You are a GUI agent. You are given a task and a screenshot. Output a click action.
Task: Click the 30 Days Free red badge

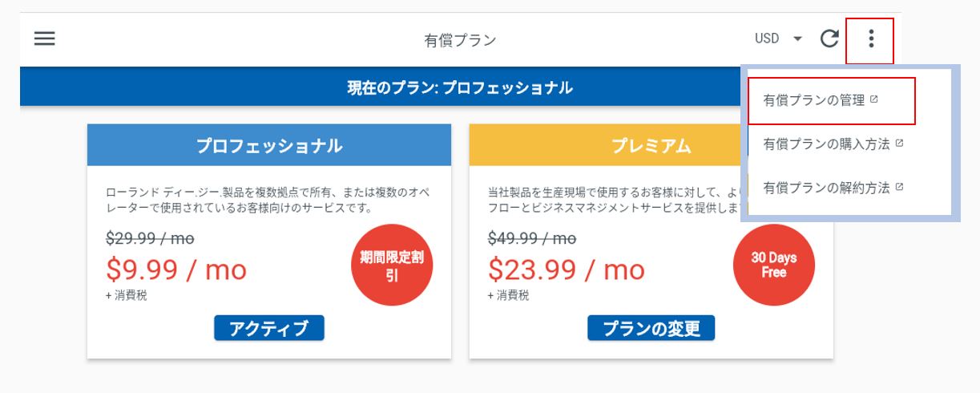774,265
